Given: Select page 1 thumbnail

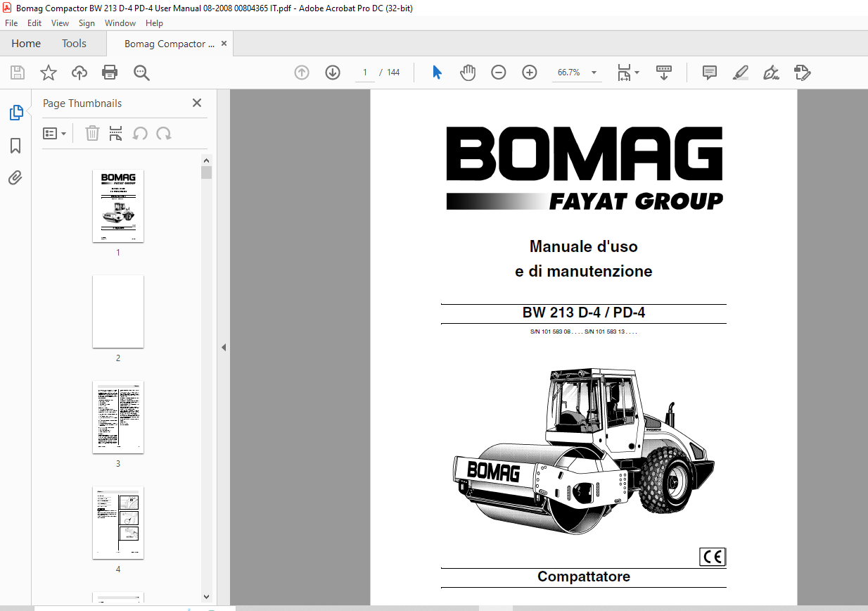Looking at the screenshot, I should [118, 206].
